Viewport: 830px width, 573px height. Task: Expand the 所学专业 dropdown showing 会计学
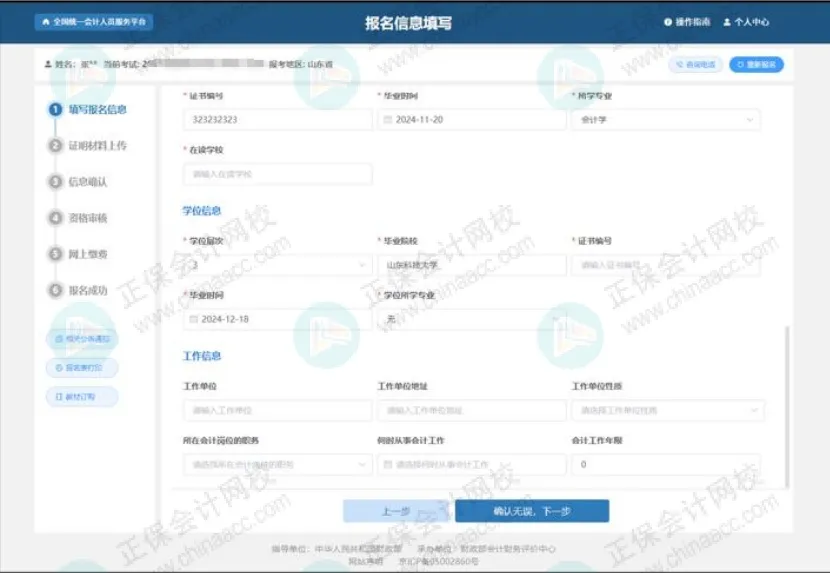pos(666,120)
